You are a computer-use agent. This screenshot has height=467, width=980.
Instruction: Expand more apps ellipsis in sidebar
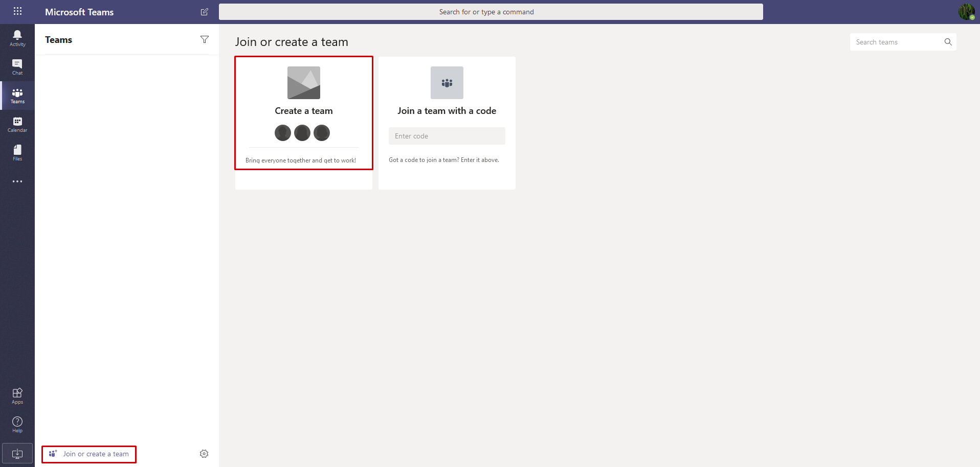coord(17,181)
